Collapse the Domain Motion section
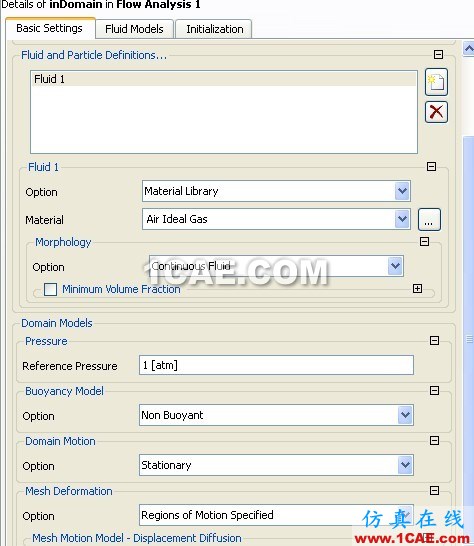 (x=434, y=440)
